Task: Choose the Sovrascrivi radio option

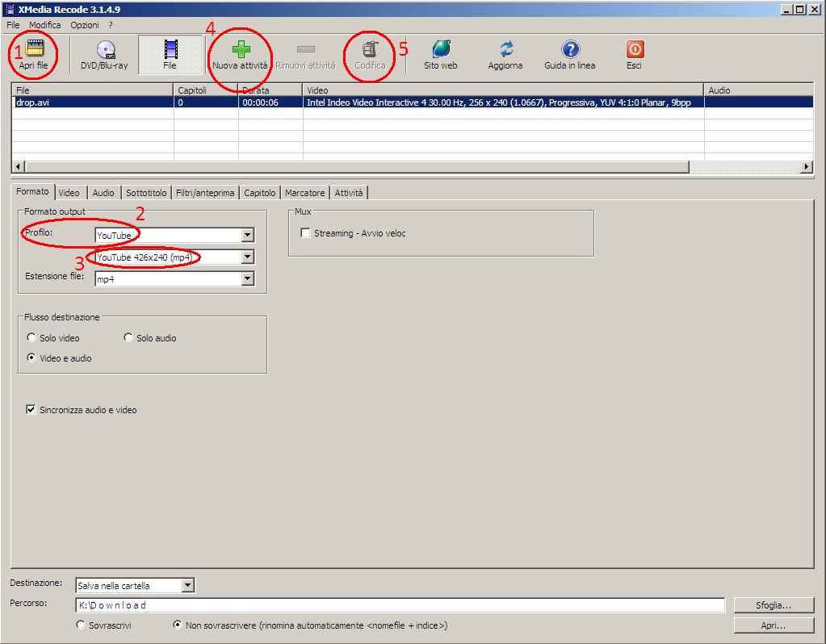Action: (81, 625)
